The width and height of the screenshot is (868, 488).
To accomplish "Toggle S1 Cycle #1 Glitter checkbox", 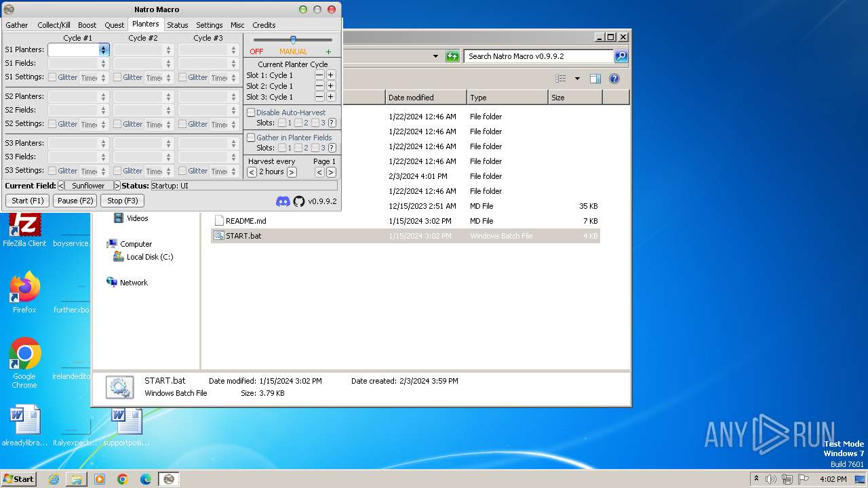I will pyautogui.click(x=52, y=77).
